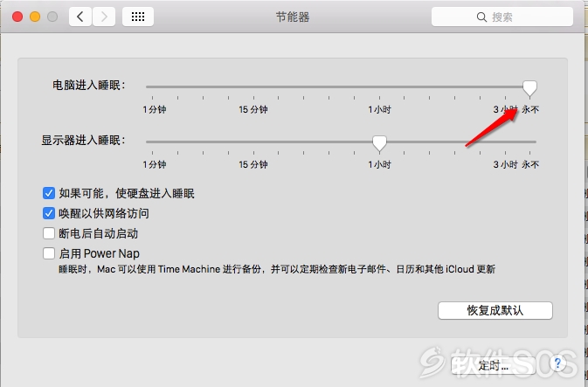Click the 显示器进入睡眠： label
This screenshot has width=588, height=387.
83,141
